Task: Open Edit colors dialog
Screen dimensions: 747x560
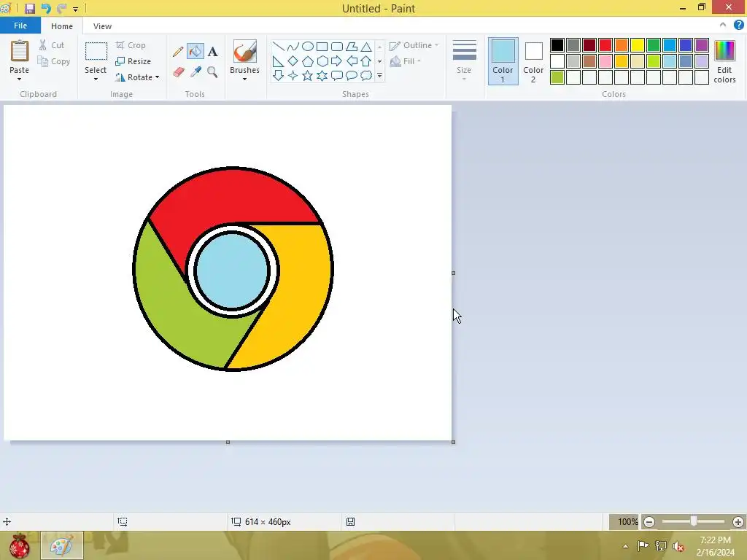Action: [x=724, y=61]
